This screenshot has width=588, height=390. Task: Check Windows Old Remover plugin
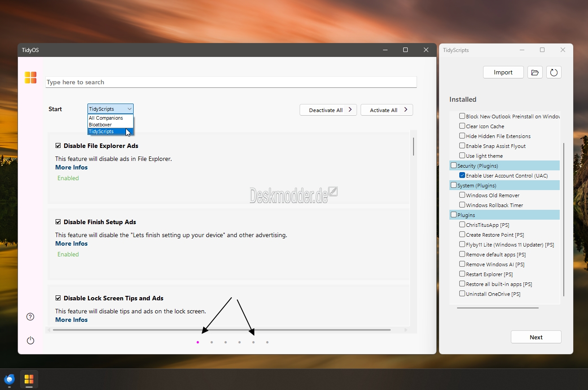click(462, 195)
